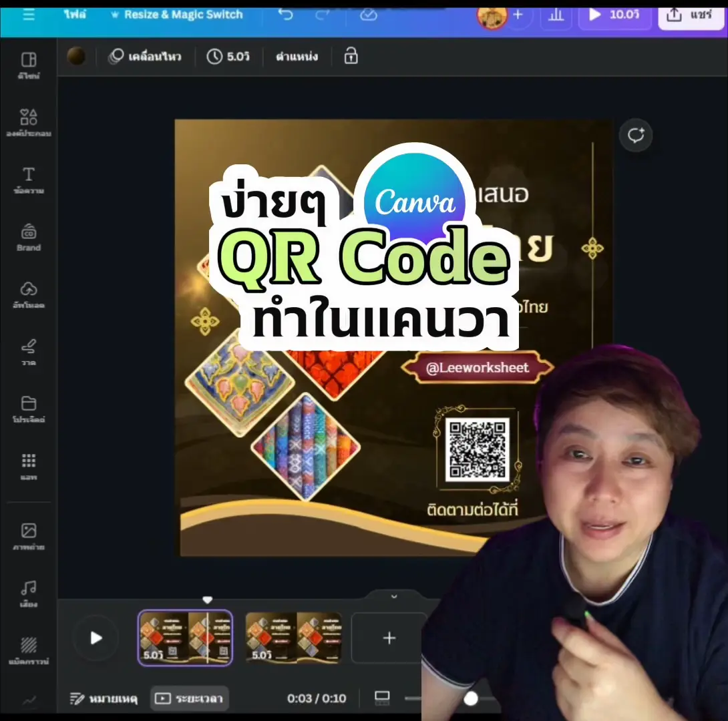Collapse the timeline using the chevron above thumbnails

pyautogui.click(x=393, y=596)
